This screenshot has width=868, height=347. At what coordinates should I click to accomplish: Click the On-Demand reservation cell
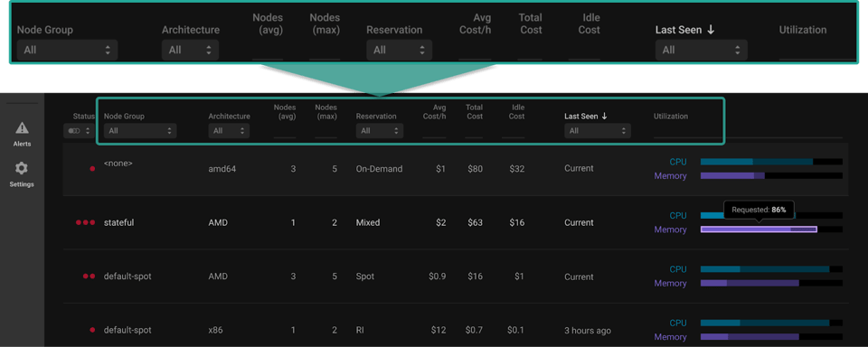click(x=379, y=169)
